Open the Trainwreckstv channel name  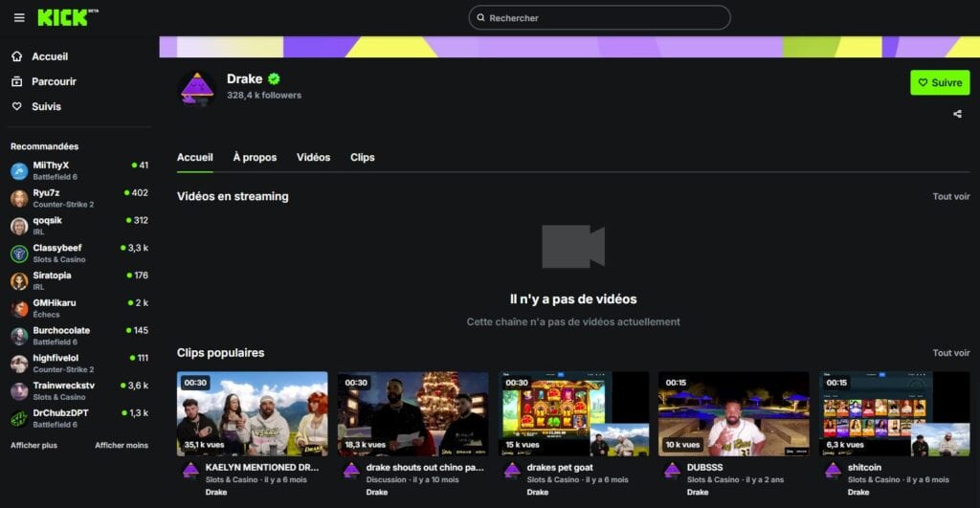pyautogui.click(x=64, y=385)
